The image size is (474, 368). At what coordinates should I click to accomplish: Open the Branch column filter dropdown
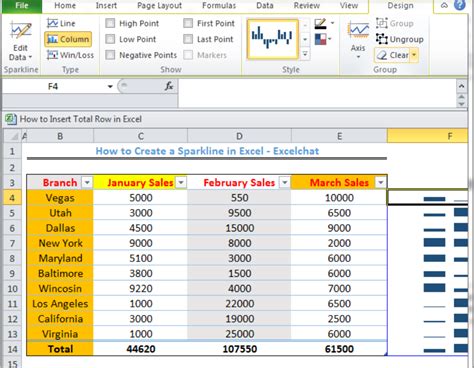[x=87, y=183]
